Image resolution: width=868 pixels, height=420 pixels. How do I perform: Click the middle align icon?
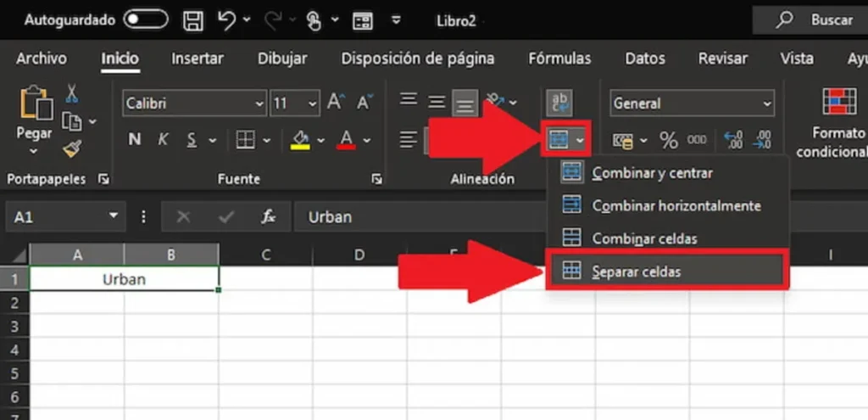point(437,103)
